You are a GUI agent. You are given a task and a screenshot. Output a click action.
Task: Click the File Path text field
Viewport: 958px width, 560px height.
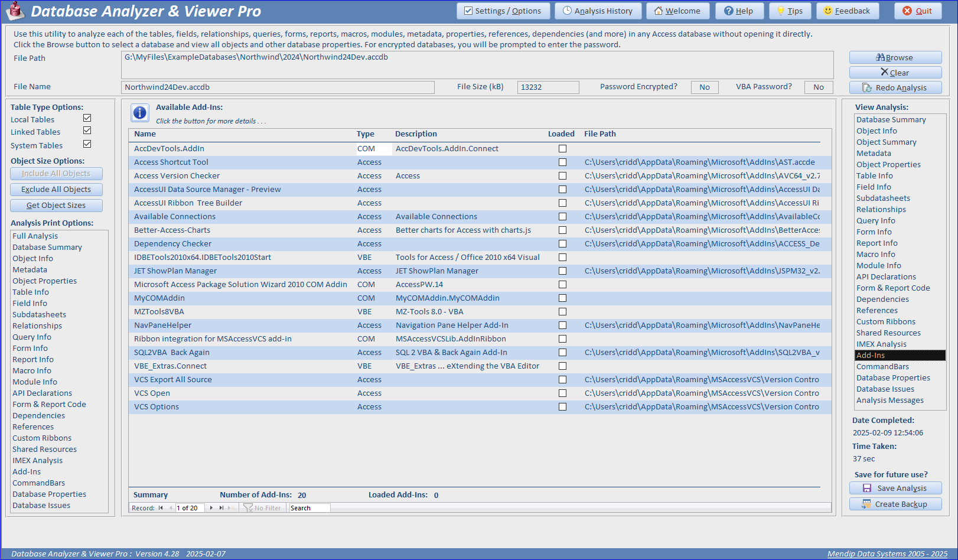pyautogui.click(x=477, y=65)
